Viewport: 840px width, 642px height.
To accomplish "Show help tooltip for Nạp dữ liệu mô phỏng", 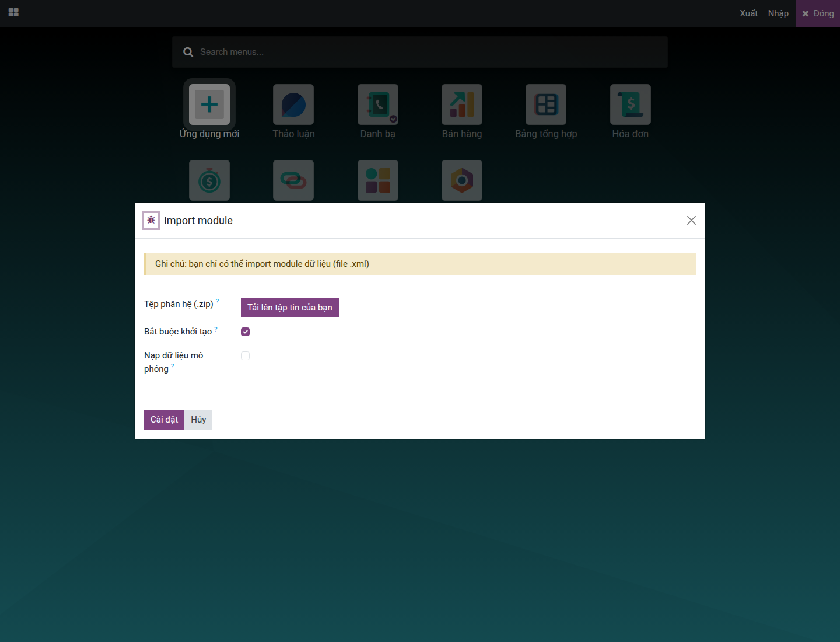I will point(173,367).
